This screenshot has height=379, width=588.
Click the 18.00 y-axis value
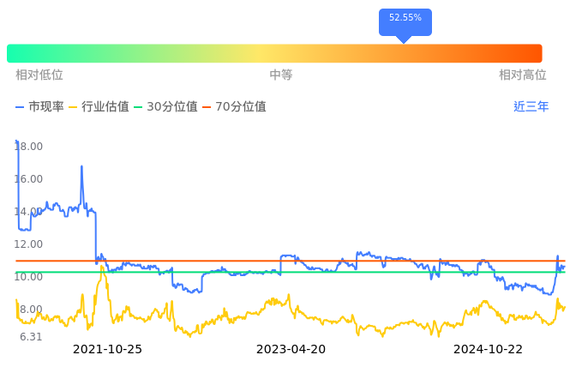point(29,147)
